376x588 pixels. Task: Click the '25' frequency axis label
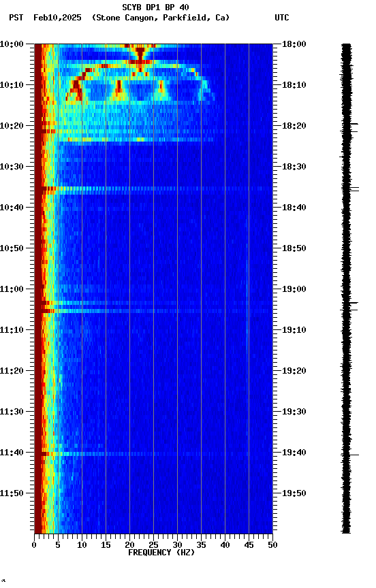[153, 545]
